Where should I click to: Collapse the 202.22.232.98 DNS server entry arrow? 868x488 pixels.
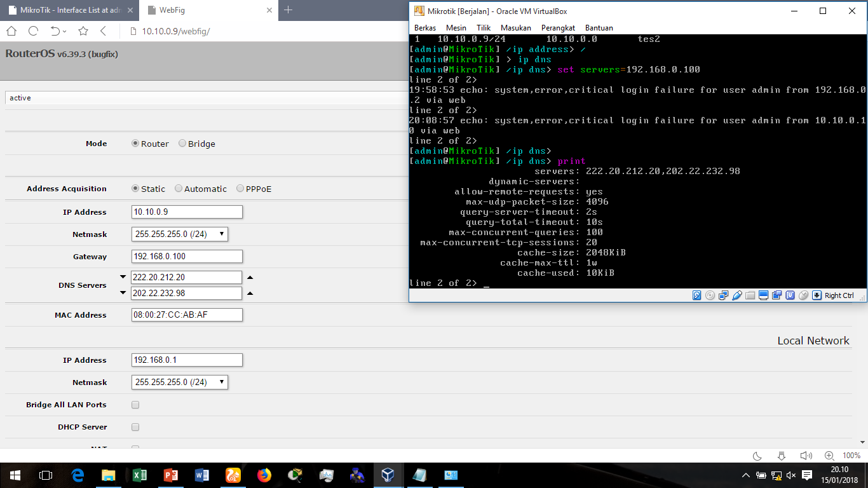click(x=123, y=293)
